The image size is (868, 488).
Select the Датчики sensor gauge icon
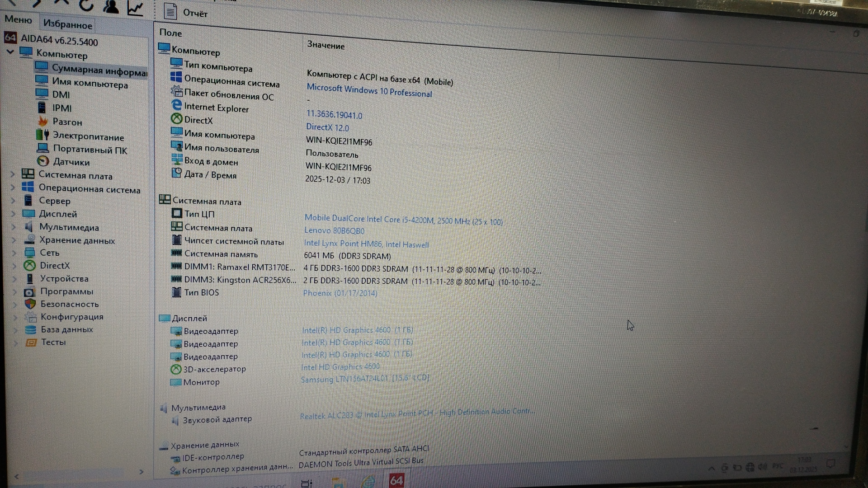tap(43, 161)
